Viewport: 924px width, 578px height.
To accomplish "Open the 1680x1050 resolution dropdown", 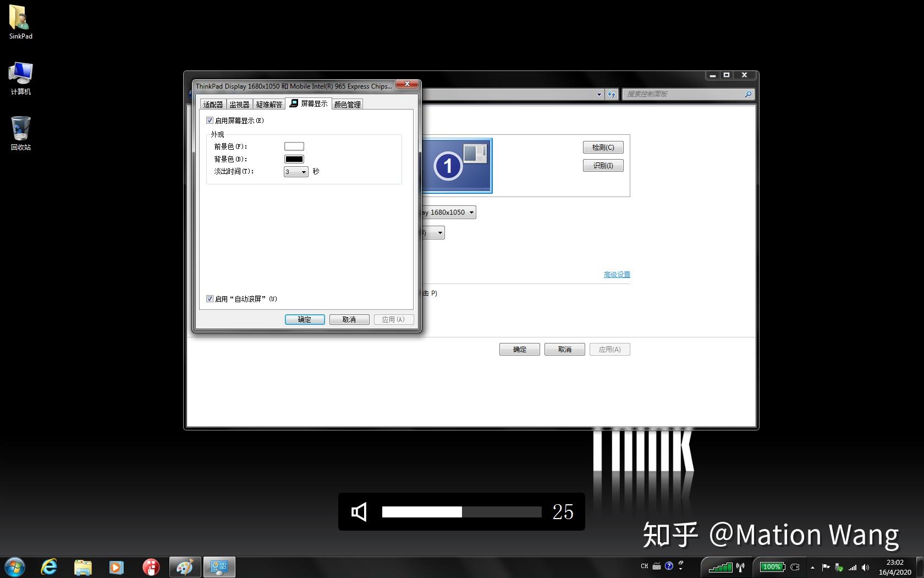I will (471, 212).
